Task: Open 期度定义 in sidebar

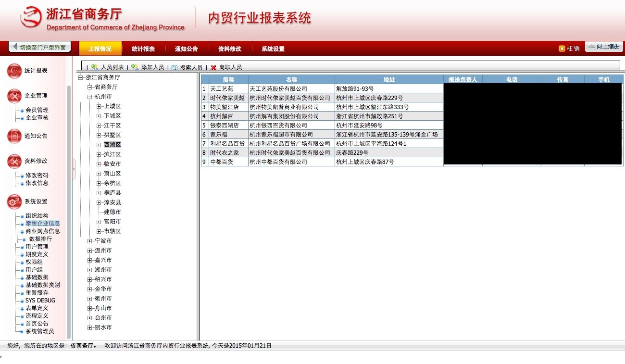Action: coord(37,254)
